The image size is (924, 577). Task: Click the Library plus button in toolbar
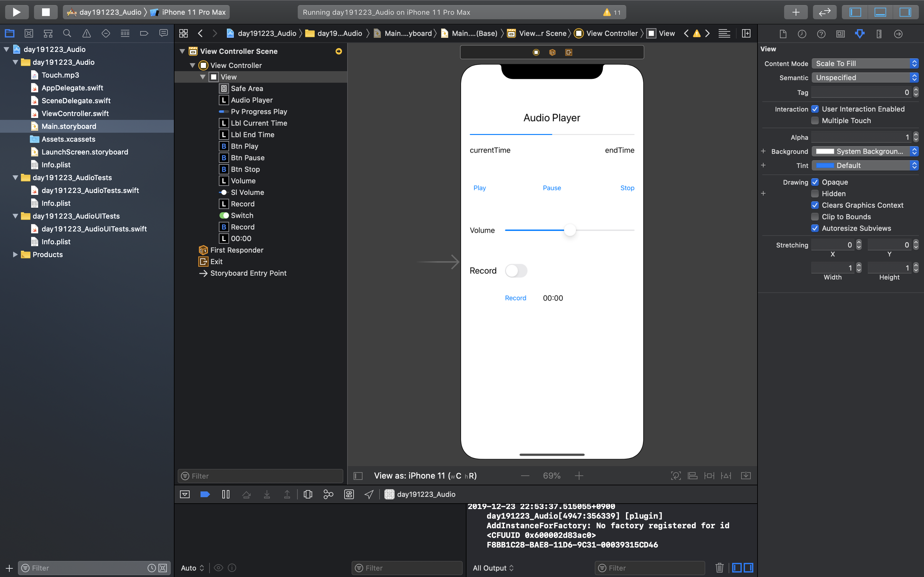(x=795, y=12)
